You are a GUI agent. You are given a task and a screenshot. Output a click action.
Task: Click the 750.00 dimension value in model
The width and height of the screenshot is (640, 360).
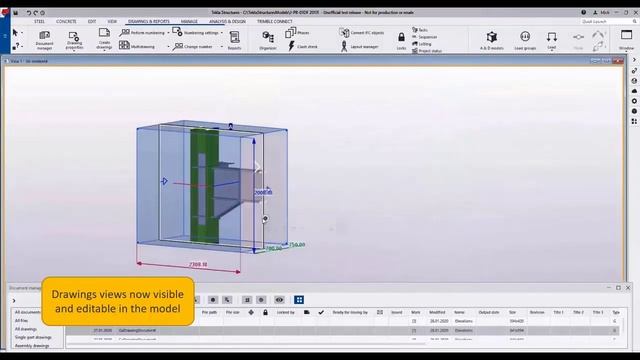(297, 245)
